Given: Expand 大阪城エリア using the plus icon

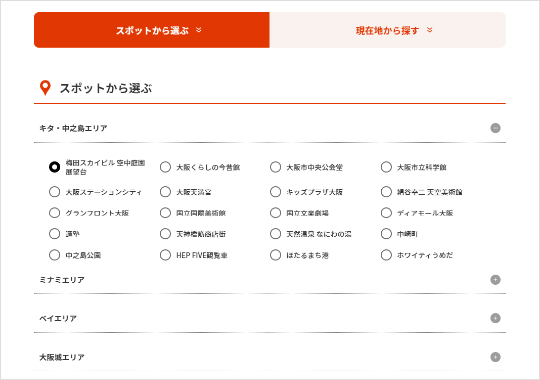Looking at the screenshot, I should pos(495,357).
